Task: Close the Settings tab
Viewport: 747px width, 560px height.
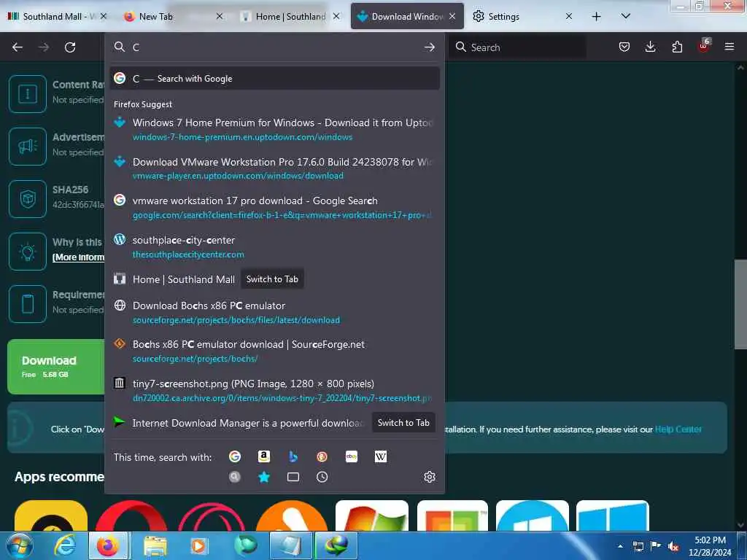Action: click(x=569, y=16)
